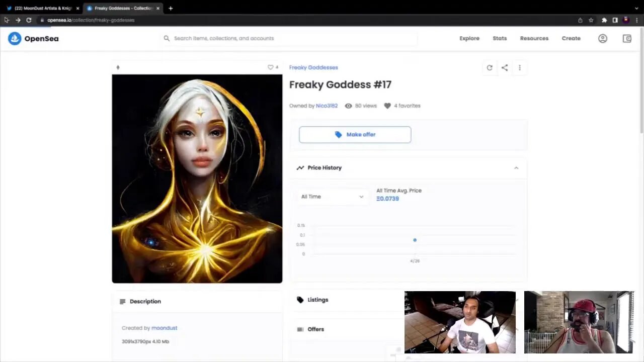Open the Create page
Screen dimensions: 644x362
pyautogui.click(x=571, y=38)
